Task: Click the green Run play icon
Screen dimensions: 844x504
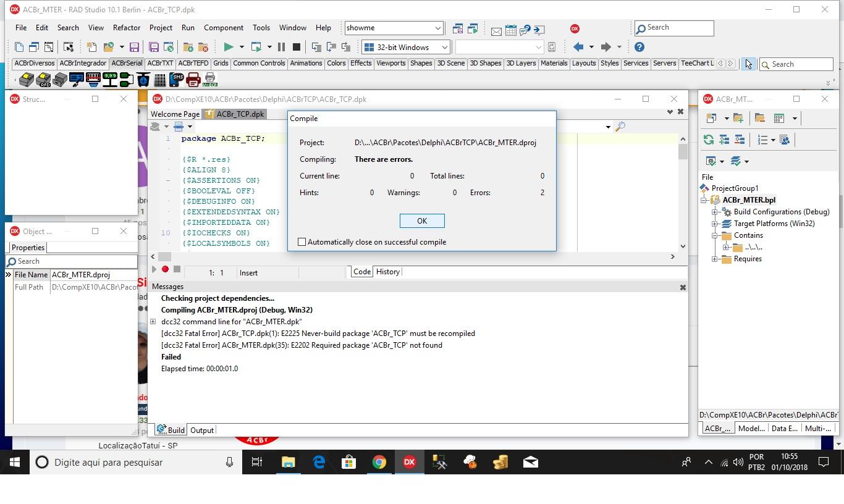Action: (229, 47)
